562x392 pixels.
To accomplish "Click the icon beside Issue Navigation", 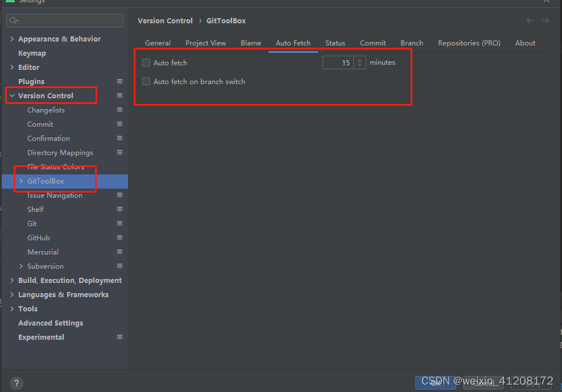I will (x=119, y=195).
